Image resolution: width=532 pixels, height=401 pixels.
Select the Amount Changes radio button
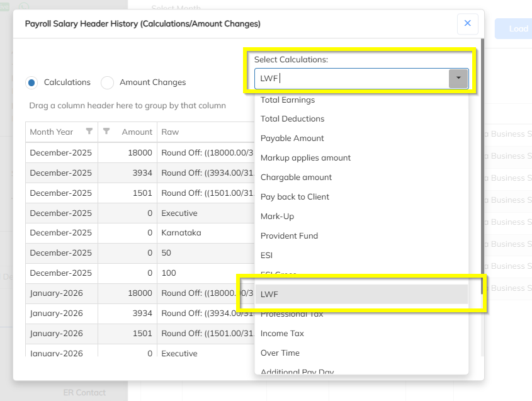tap(108, 82)
